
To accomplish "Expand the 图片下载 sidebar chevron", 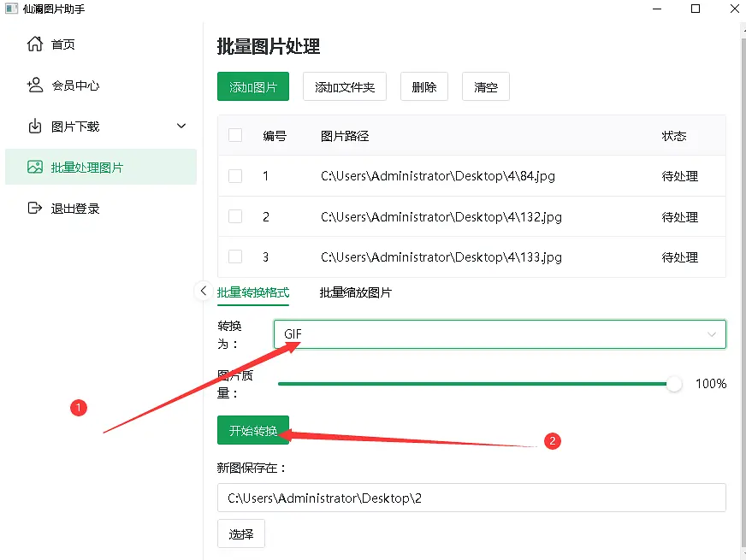I will pos(181,126).
